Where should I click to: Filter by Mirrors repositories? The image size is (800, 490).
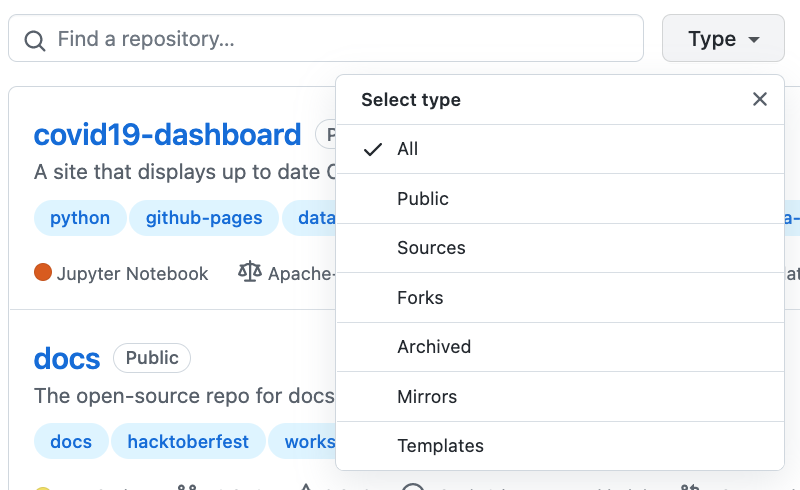[560, 397]
